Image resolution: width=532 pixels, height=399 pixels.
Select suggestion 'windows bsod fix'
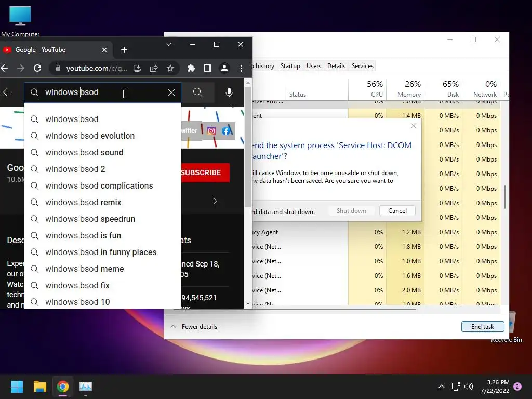point(102,285)
